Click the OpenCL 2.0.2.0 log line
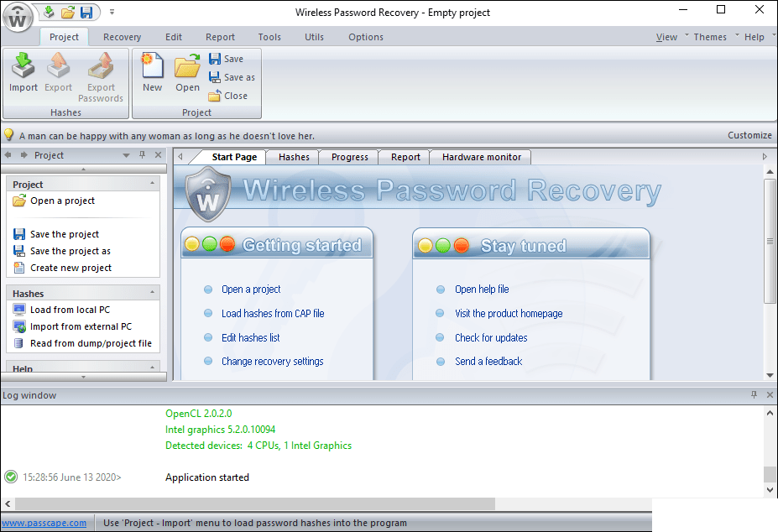The width and height of the screenshot is (778, 532). point(198,414)
